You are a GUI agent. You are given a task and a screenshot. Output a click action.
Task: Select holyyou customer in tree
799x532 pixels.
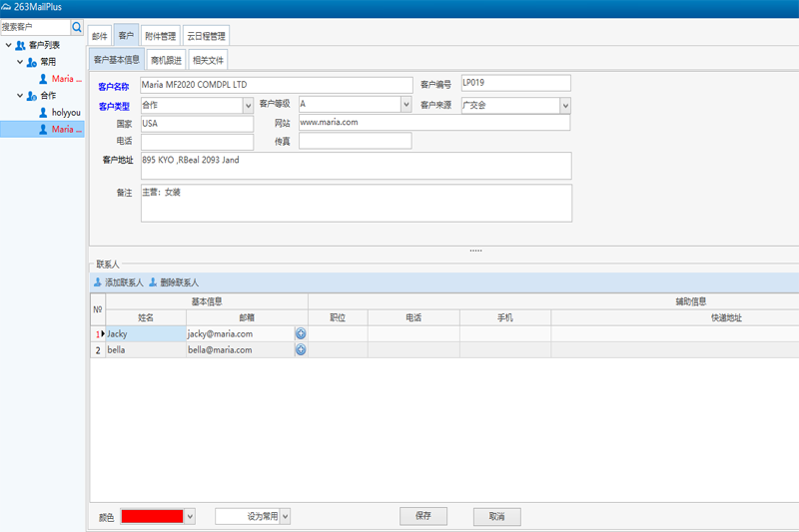[66, 113]
